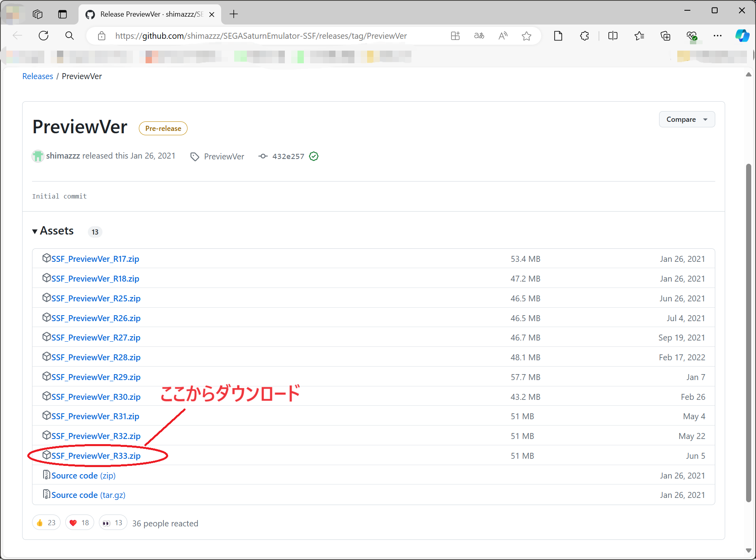Viewport: 756px width, 560px height.
Task: Click the 43.2 MB size text
Action: pyautogui.click(x=525, y=397)
